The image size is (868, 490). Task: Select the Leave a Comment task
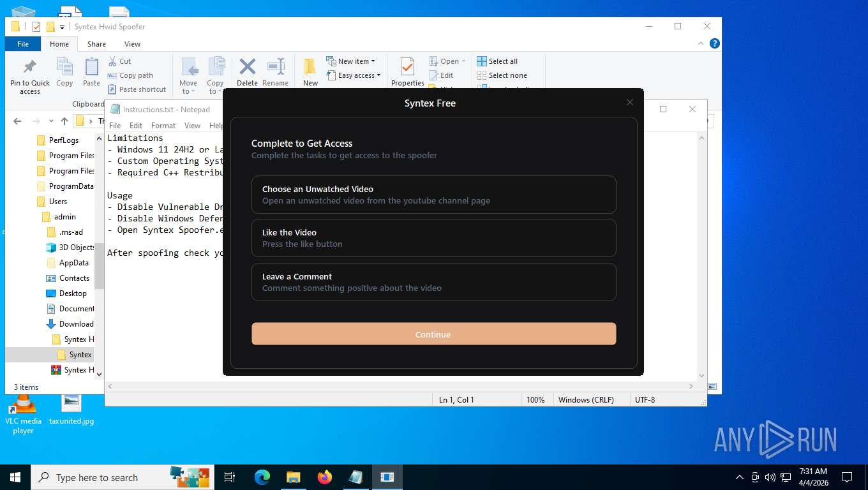pyautogui.click(x=433, y=282)
